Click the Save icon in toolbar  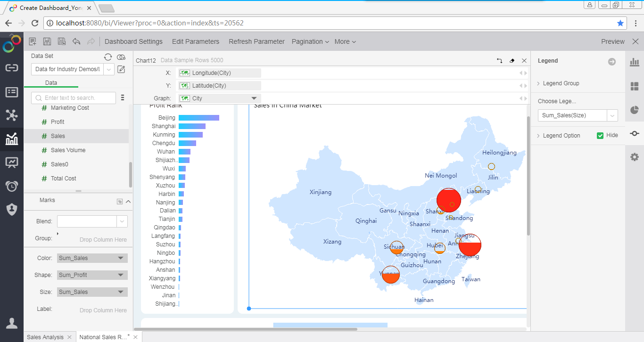click(47, 41)
